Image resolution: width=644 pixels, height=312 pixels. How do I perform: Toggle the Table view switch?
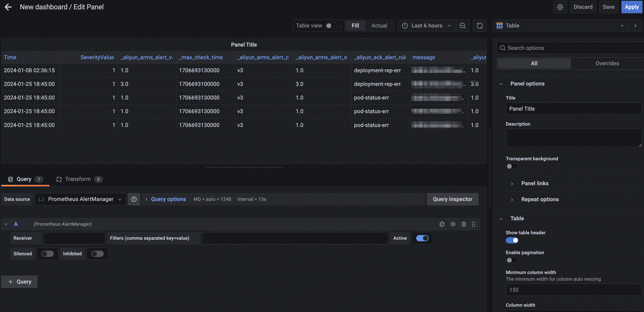331,26
